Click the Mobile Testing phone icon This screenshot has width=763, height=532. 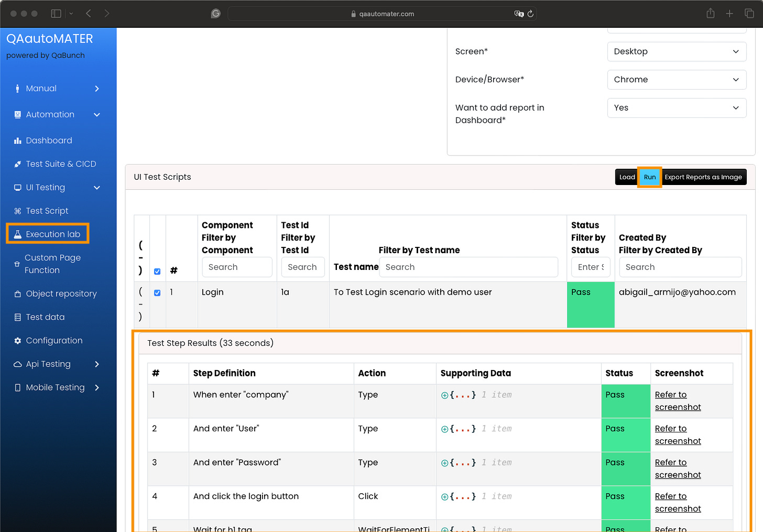[18, 388]
